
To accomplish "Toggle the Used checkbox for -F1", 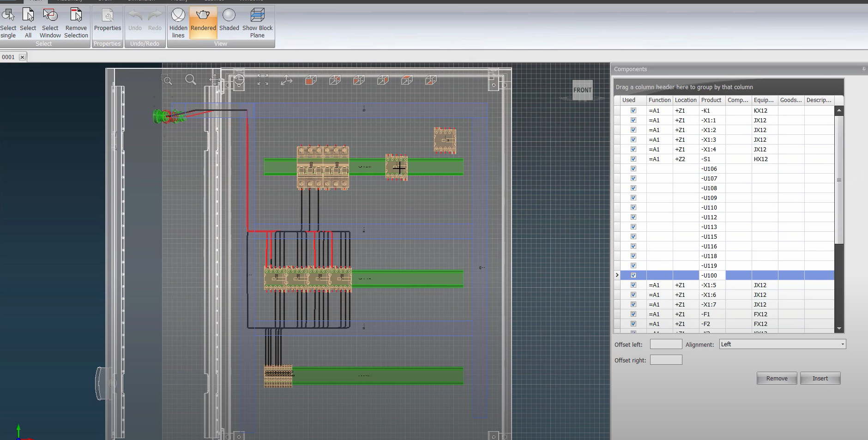I will click(633, 314).
